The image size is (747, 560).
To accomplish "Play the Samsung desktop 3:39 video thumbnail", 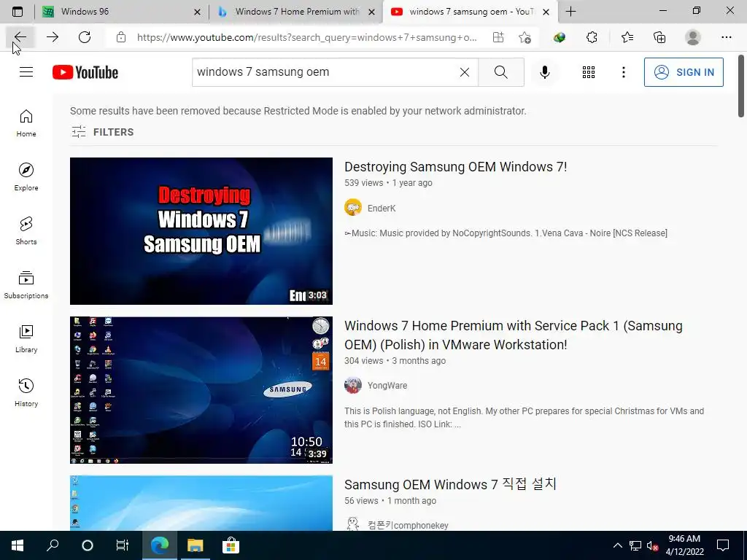I will tap(201, 390).
